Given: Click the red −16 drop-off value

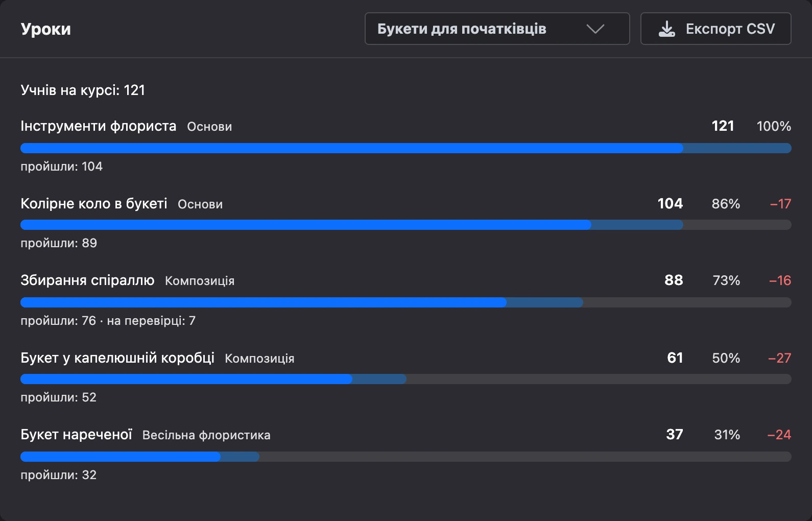Looking at the screenshot, I should (780, 280).
